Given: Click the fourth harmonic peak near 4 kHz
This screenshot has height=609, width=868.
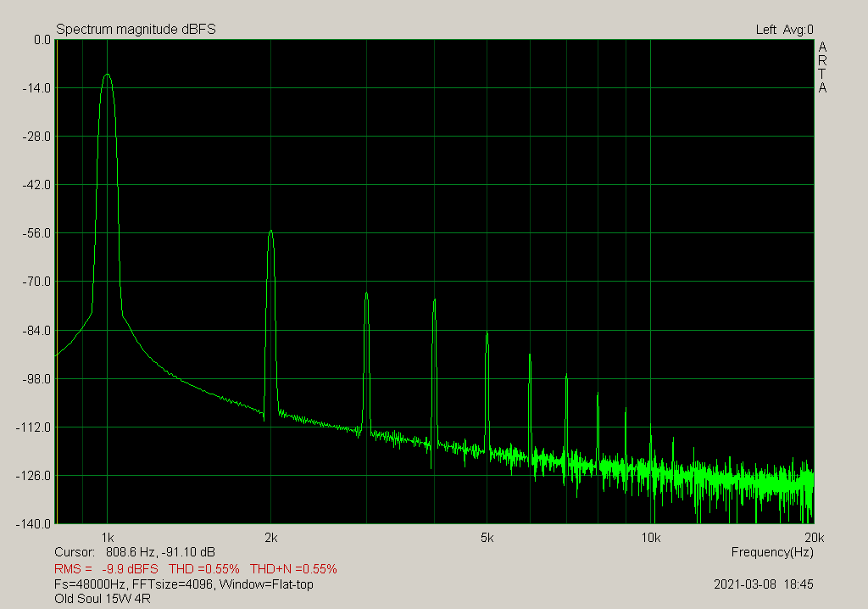Looking at the screenshot, I should (x=435, y=300).
